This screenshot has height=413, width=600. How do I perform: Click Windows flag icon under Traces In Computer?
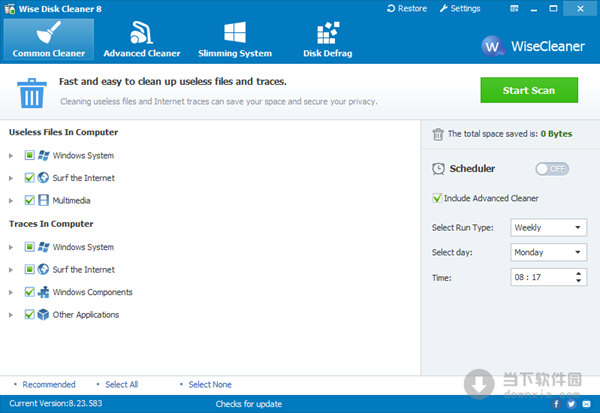43,247
